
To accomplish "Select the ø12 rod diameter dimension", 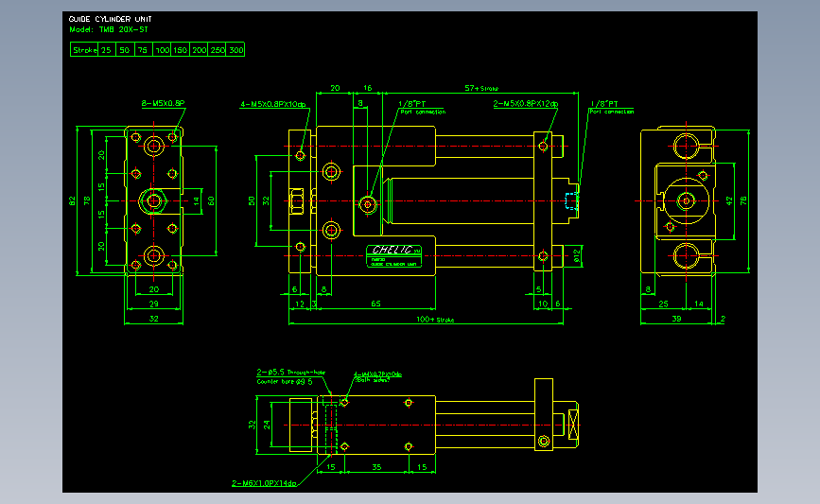I will (577, 255).
